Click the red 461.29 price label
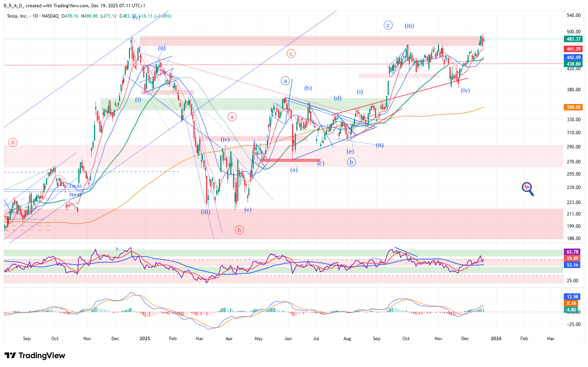Image resolution: width=588 pixels, height=367 pixels. pos(573,49)
